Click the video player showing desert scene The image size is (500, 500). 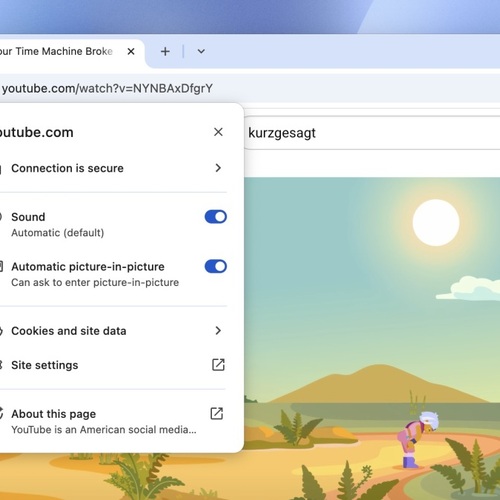click(372, 338)
